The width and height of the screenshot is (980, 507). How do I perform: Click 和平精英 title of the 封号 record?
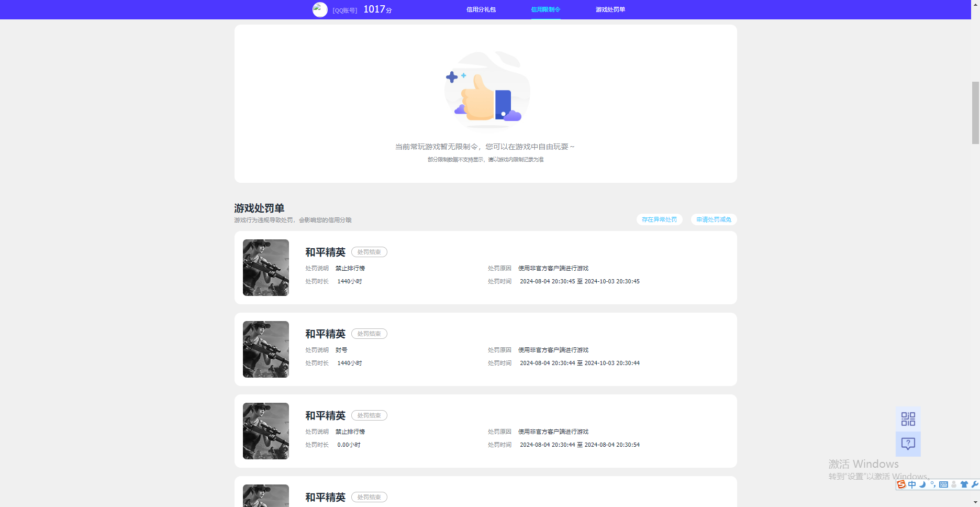(325, 334)
